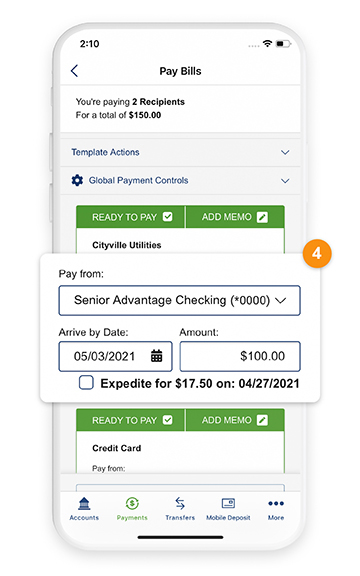Open the Mobile Deposit icon
This screenshot has height=576, width=360.
tap(228, 503)
